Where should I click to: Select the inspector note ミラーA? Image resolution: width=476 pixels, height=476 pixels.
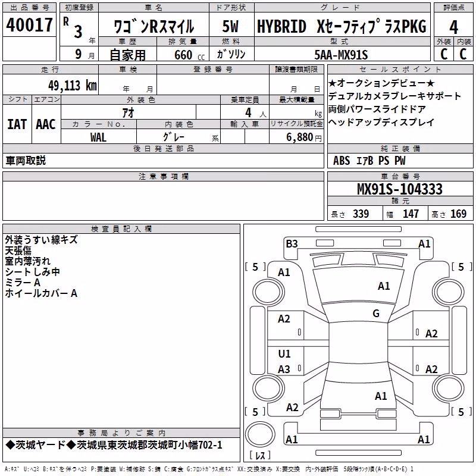(23, 283)
